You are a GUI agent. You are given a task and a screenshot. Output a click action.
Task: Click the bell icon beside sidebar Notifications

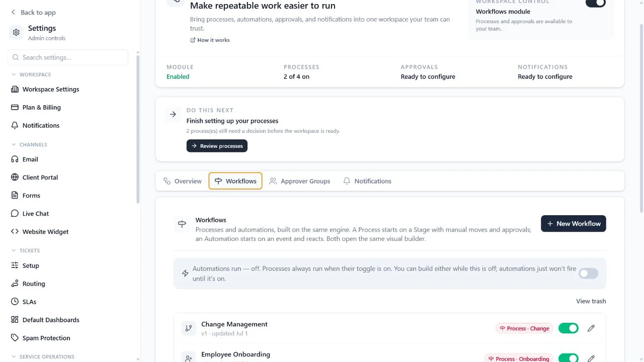(x=15, y=125)
